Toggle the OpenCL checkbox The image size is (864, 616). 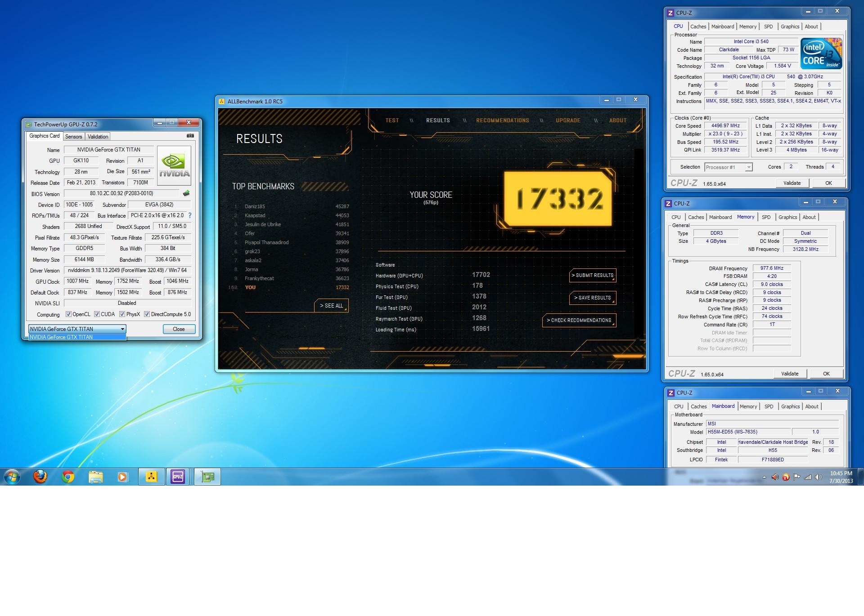point(68,314)
